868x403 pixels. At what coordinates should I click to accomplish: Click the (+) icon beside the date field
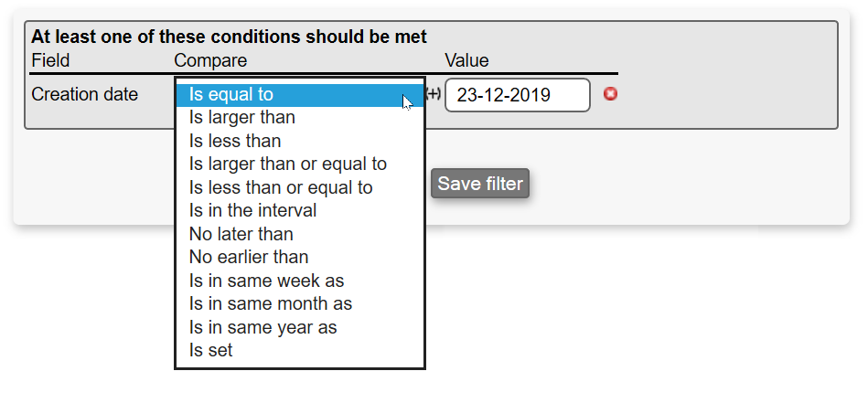[434, 94]
